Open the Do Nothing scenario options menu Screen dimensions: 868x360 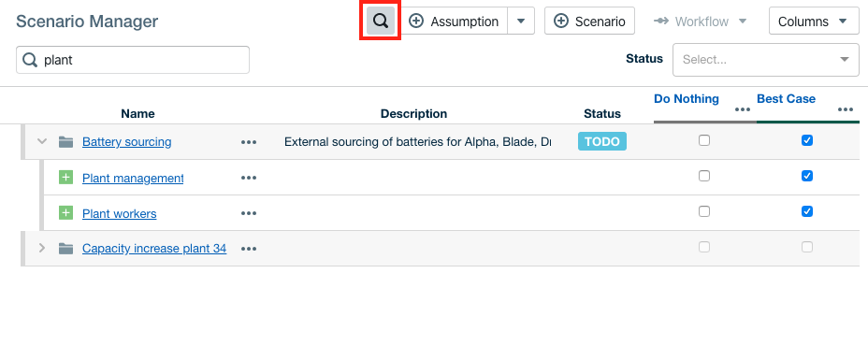(743, 109)
